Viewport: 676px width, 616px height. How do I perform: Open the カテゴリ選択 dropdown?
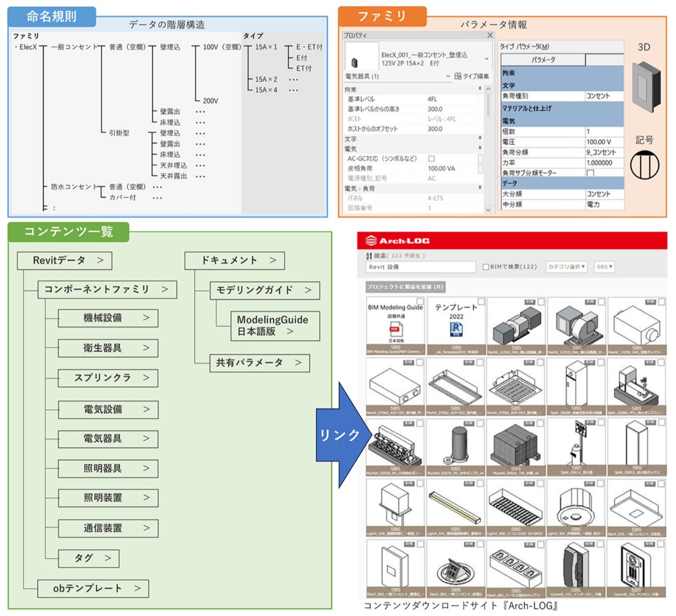click(x=567, y=267)
